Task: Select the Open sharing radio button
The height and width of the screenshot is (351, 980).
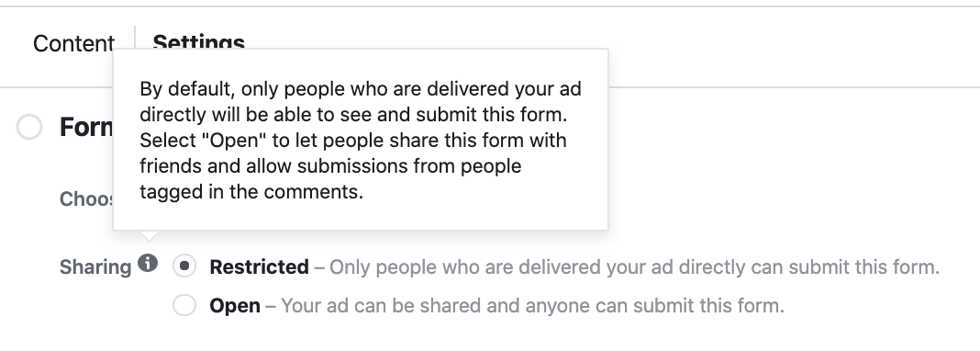Action: click(184, 305)
